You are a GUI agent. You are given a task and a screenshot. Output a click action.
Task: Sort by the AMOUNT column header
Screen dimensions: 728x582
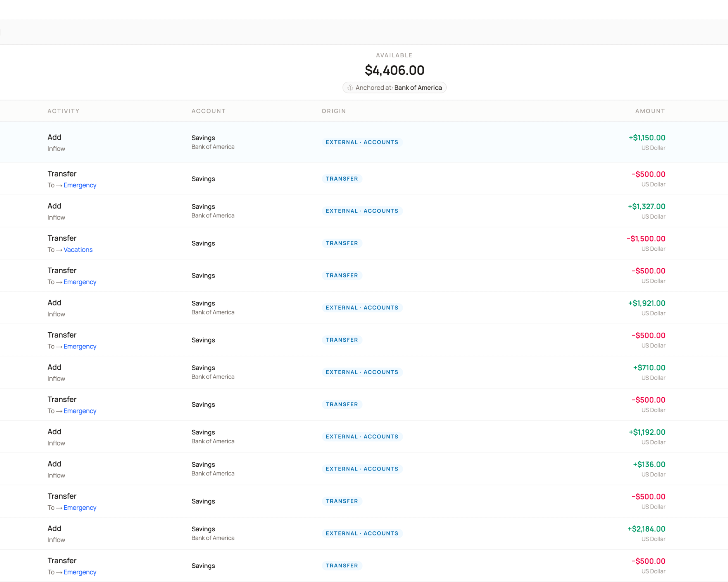coord(650,111)
